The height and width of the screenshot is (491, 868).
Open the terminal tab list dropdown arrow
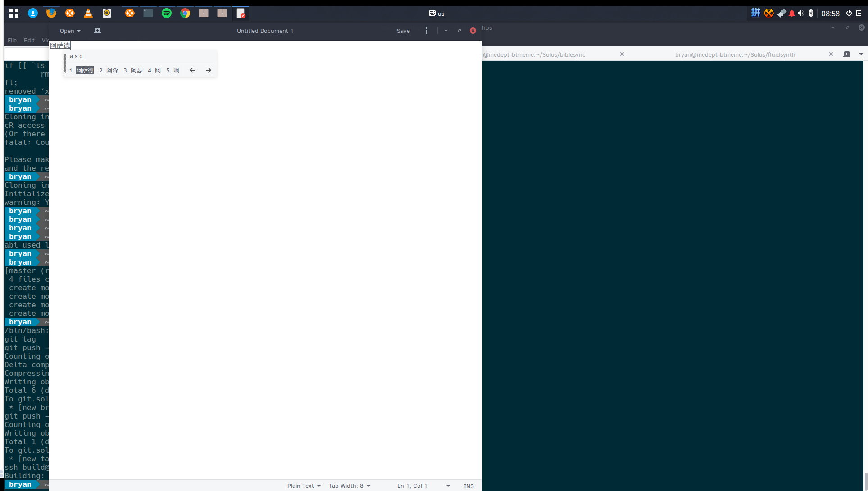pos(861,54)
